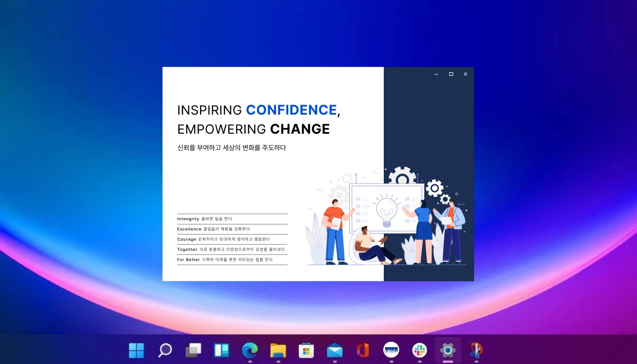
Task: Open taskbar Search magnifier
Action: click(x=165, y=350)
